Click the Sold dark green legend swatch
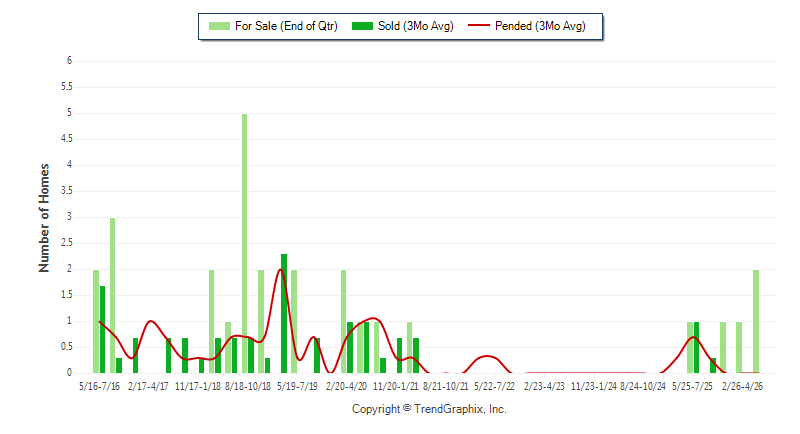 [x=362, y=26]
